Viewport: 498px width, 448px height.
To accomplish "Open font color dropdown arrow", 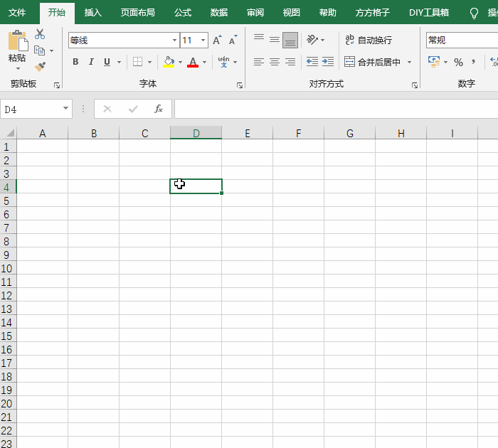I will point(204,62).
